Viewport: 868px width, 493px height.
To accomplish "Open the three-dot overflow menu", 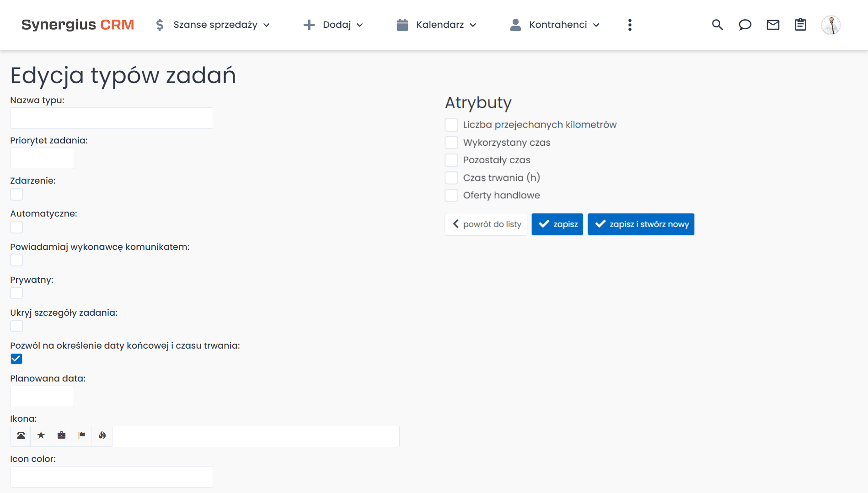I will coord(630,25).
